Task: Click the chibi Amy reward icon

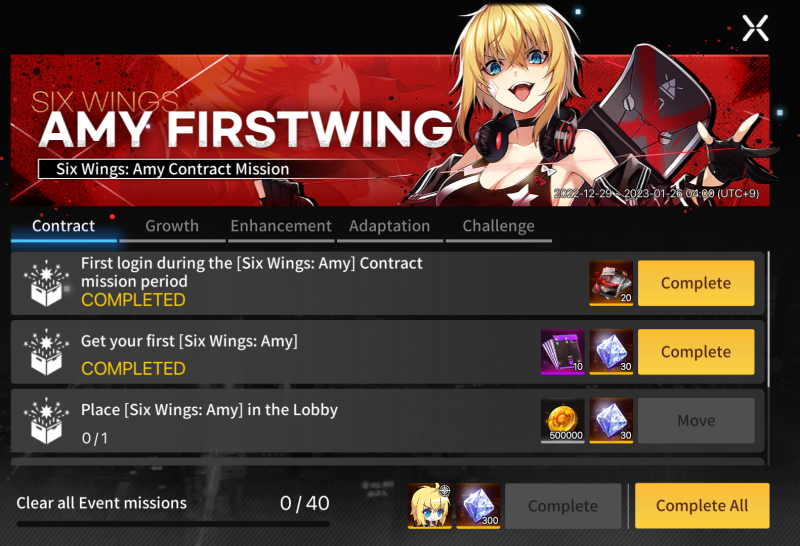Action: (430, 506)
